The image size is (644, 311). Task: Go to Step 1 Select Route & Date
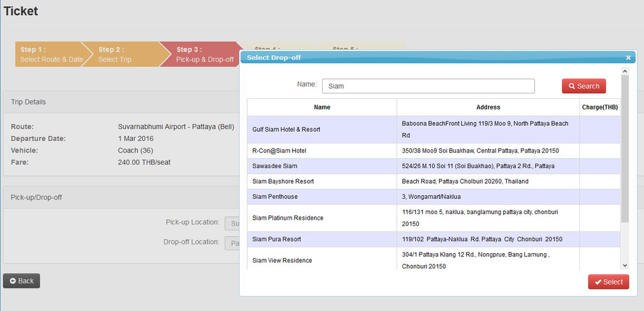(x=52, y=54)
